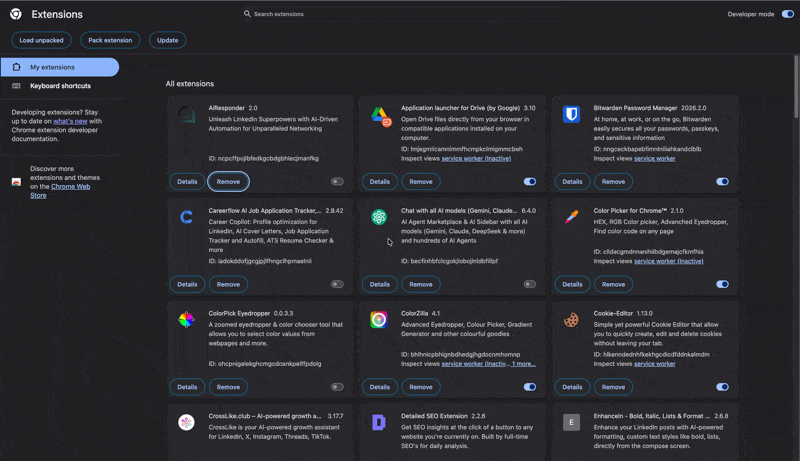Open Details for ColorZilla
The height and width of the screenshot is (461, 800).
380,387
